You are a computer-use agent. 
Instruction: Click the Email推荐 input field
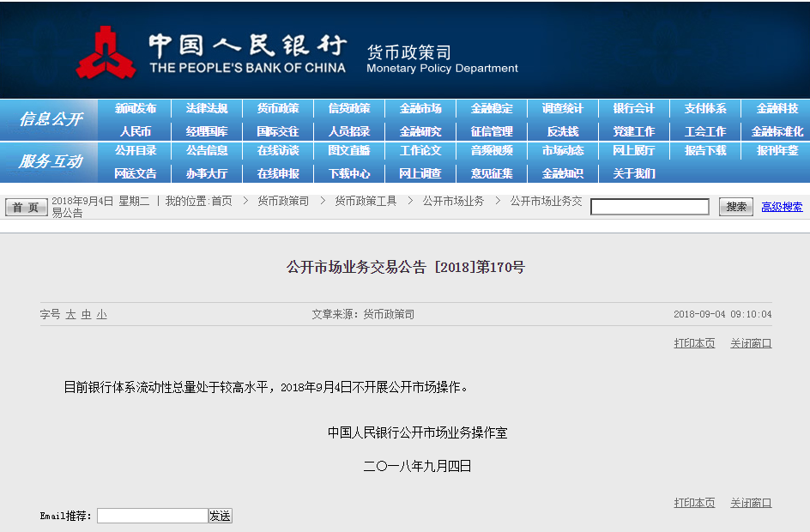(x=152, y=516)
